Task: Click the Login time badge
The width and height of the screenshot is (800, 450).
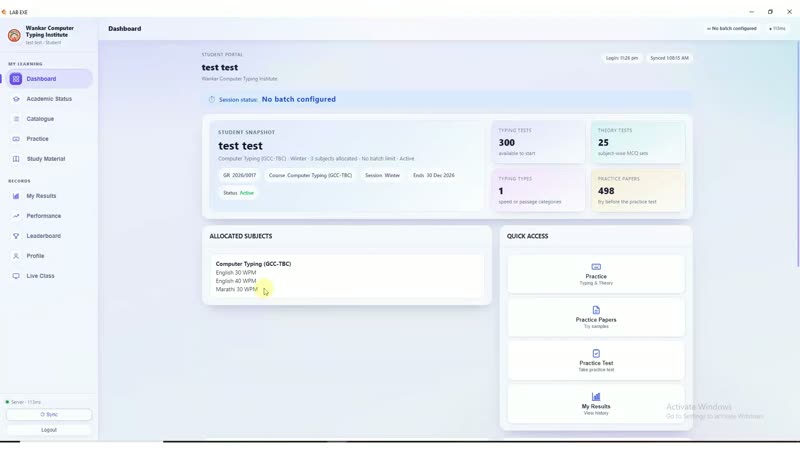Action: click(x=622, y=58)
